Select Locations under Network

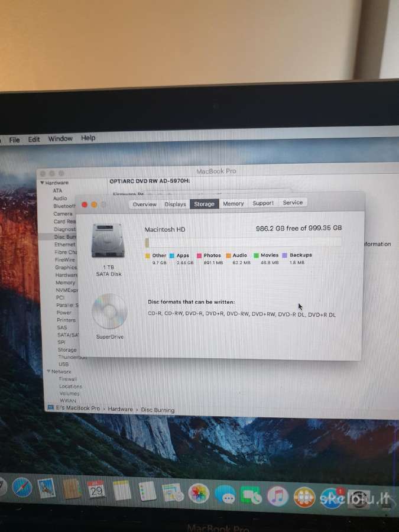(x=70, y=386)
